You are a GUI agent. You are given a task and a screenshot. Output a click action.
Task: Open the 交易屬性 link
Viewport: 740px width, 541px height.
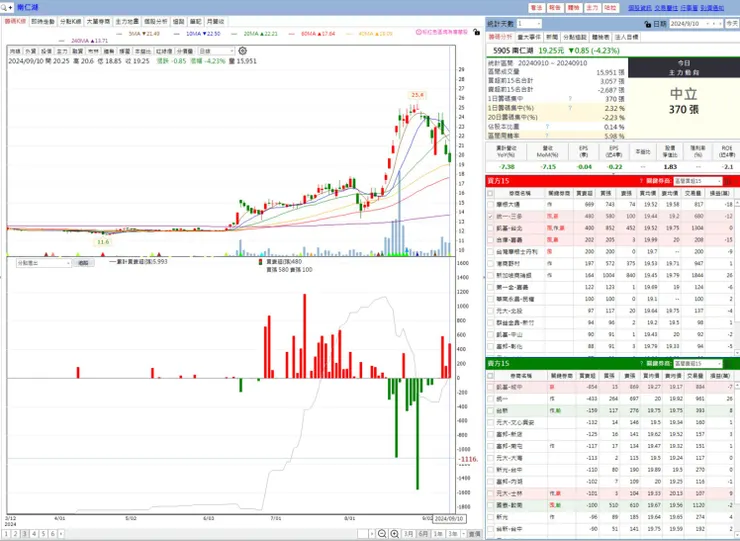pyautogui.click(x=665, y=8)
